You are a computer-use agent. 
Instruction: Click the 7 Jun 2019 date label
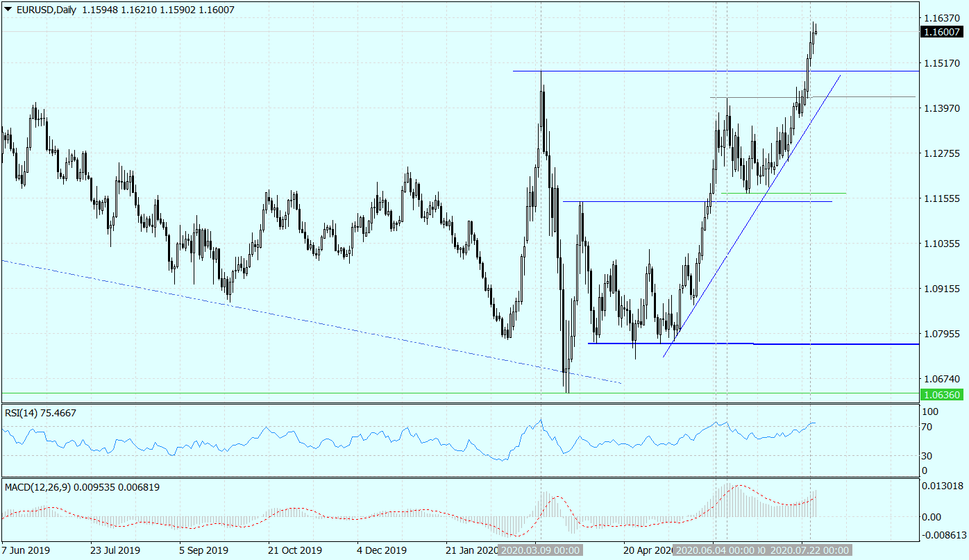pos(26,550)
